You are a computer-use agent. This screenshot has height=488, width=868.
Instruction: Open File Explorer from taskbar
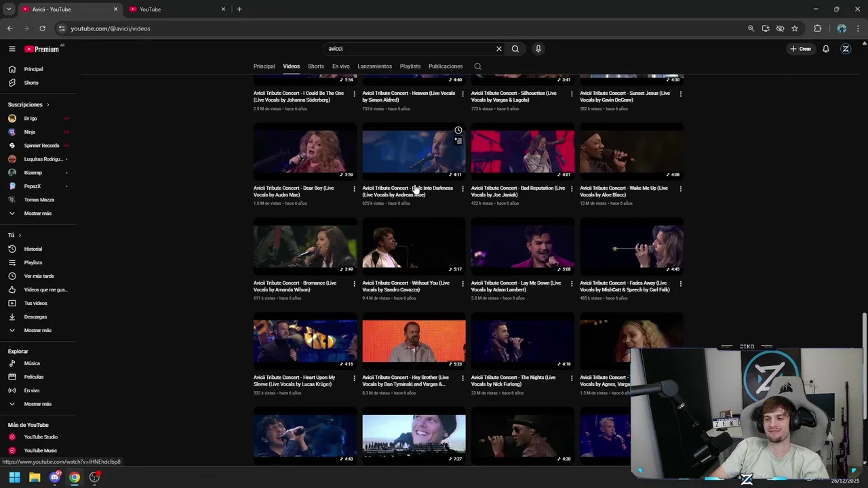pos(35,477)
